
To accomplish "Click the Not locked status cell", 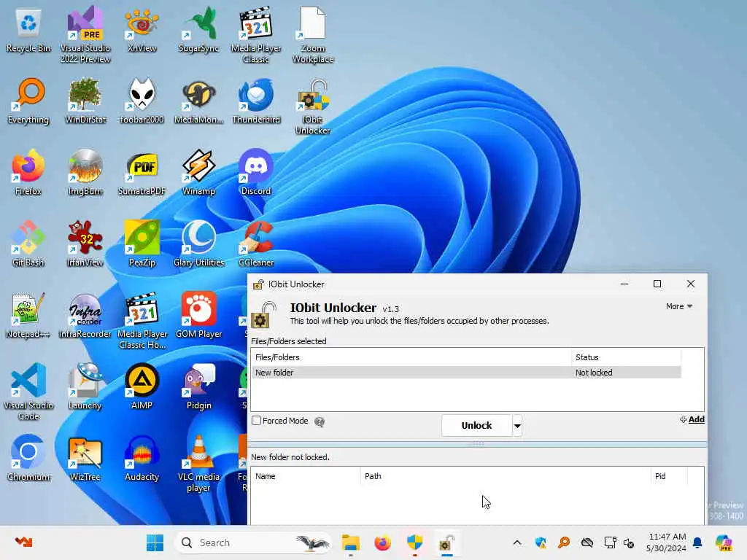I will pos(594,373).
